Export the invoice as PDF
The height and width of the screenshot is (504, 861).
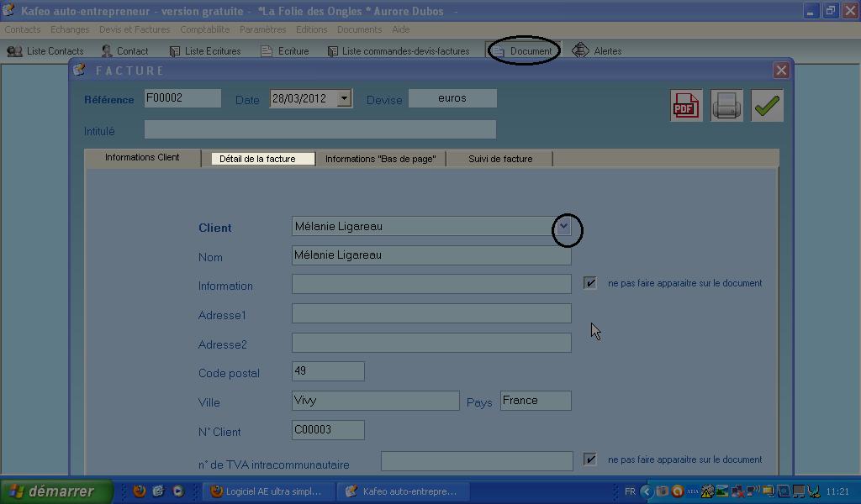[x=685, y=106]
